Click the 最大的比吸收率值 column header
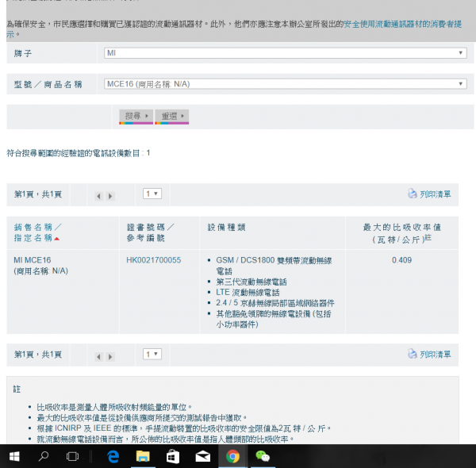Image resolution: width=476 pixels, height=468 pixels. [401, 233]
